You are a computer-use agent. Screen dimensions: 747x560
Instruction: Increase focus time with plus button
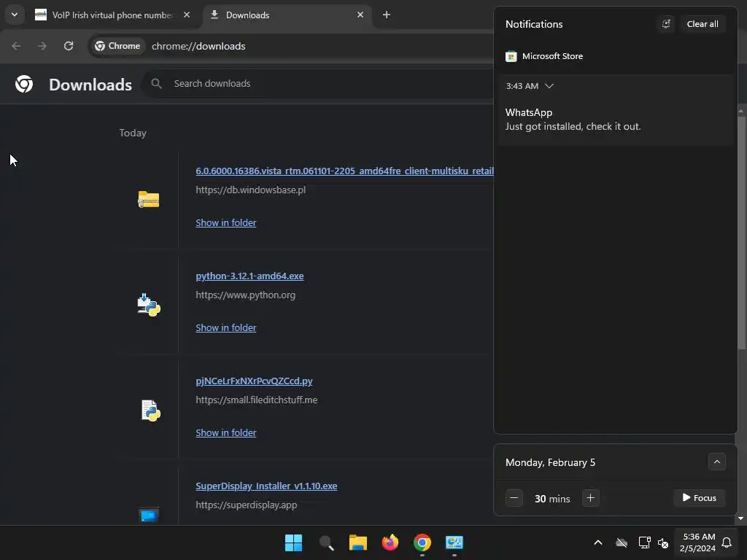pyautogui.click(x=590, y=498)
